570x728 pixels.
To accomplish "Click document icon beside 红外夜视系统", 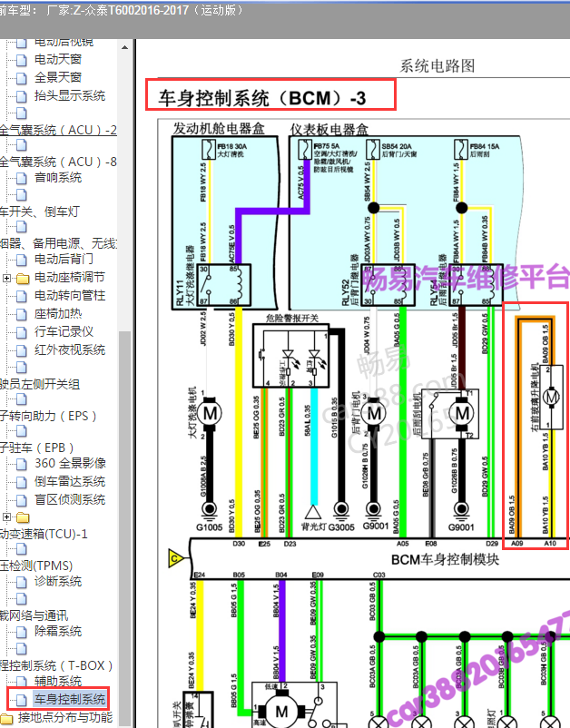I will coord(22,350).
